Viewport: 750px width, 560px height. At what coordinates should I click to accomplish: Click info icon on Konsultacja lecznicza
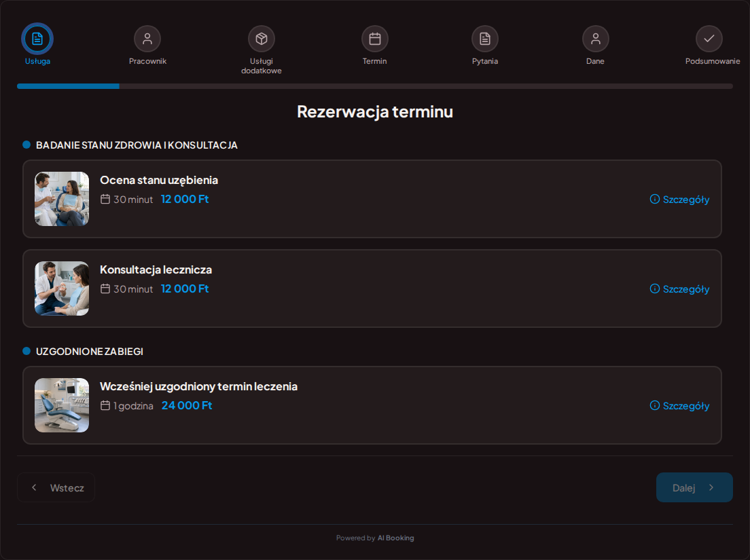655,288
